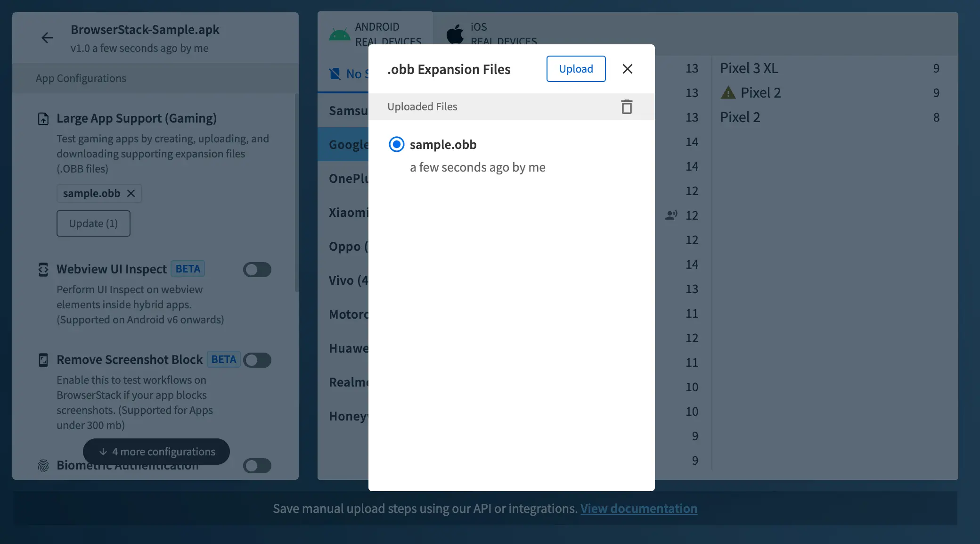
Task: Turn on the Remove Screenshot Block toggle
Action: pyautogui.click(x=257, y=360)
